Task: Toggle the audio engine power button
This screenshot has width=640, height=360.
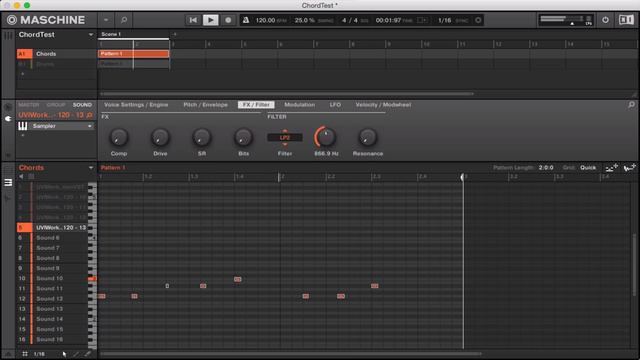Action: tap(605, 20)
